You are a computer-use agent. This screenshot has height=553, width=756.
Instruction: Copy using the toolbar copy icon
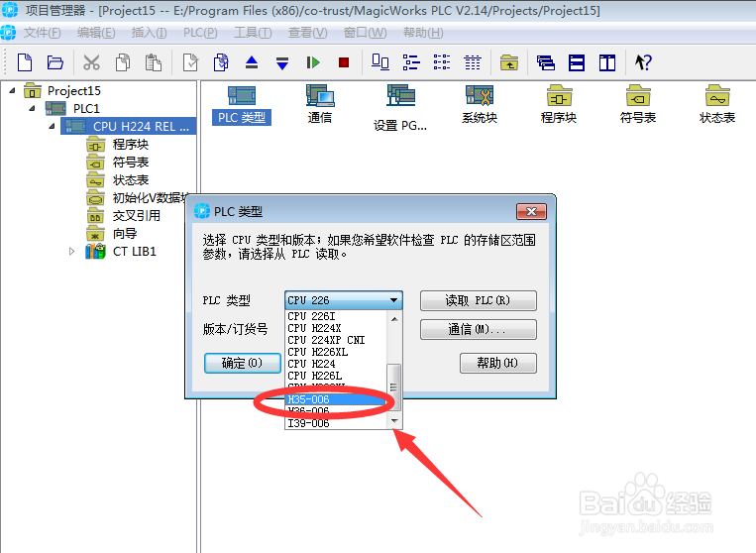point(123,62)
